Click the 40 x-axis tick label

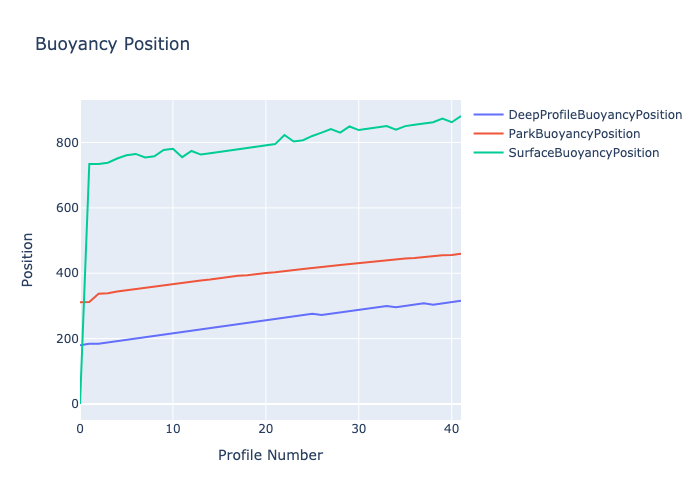(x=450, y=430)
